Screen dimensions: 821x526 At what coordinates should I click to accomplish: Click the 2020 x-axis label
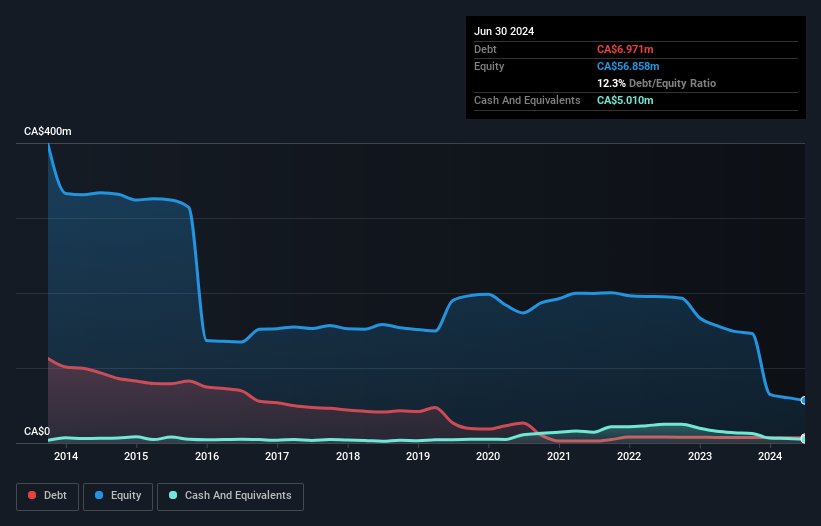pyautogui.click(x=488, y=456)
